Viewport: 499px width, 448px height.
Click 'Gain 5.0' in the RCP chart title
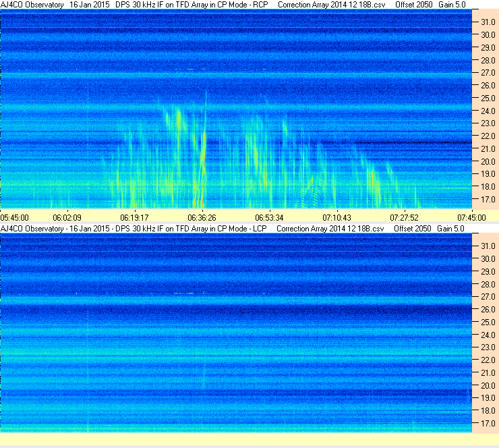tap(452, 5)
